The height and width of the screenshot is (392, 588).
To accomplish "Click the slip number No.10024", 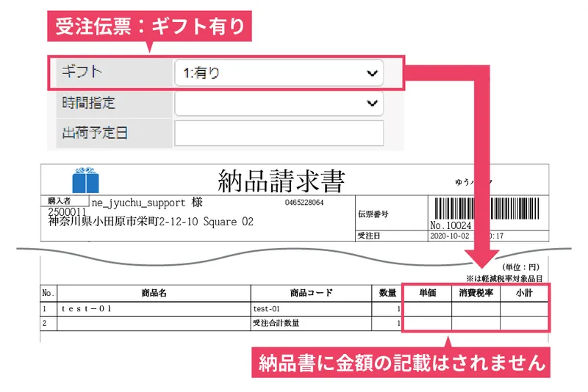I will (451, 225).
